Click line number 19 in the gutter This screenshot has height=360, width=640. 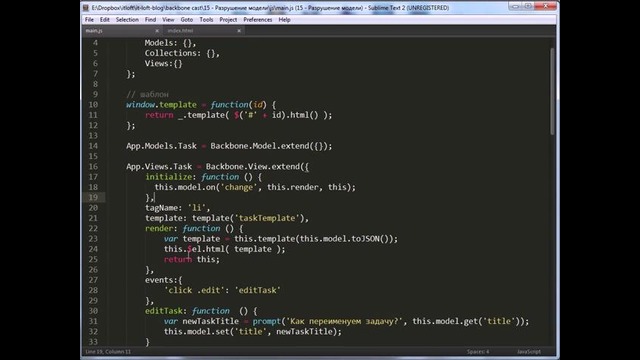coord(93,198)
